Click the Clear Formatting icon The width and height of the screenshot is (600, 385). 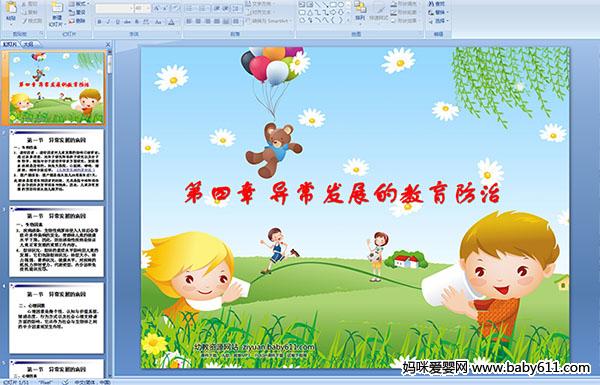point(175,8)
